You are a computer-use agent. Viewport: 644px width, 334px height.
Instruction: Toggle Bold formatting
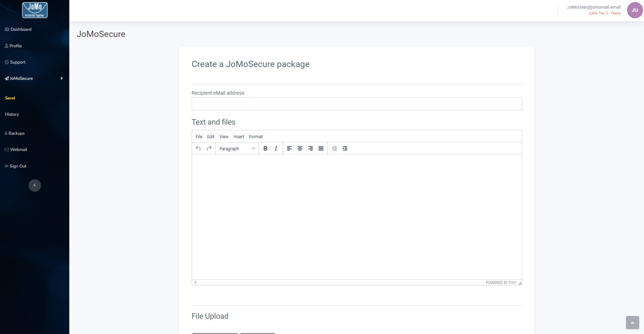265,148
